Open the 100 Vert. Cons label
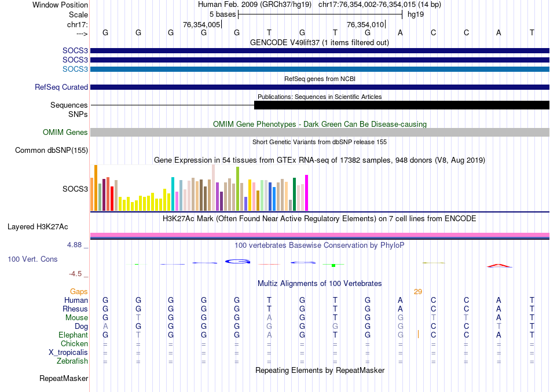This screenshot has height=392, width=550. point(32,259)
